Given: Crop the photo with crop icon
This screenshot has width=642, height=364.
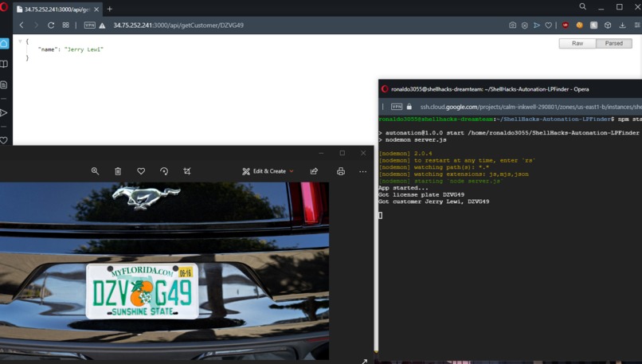Looking at the screenshot, I should coord(187,171).
